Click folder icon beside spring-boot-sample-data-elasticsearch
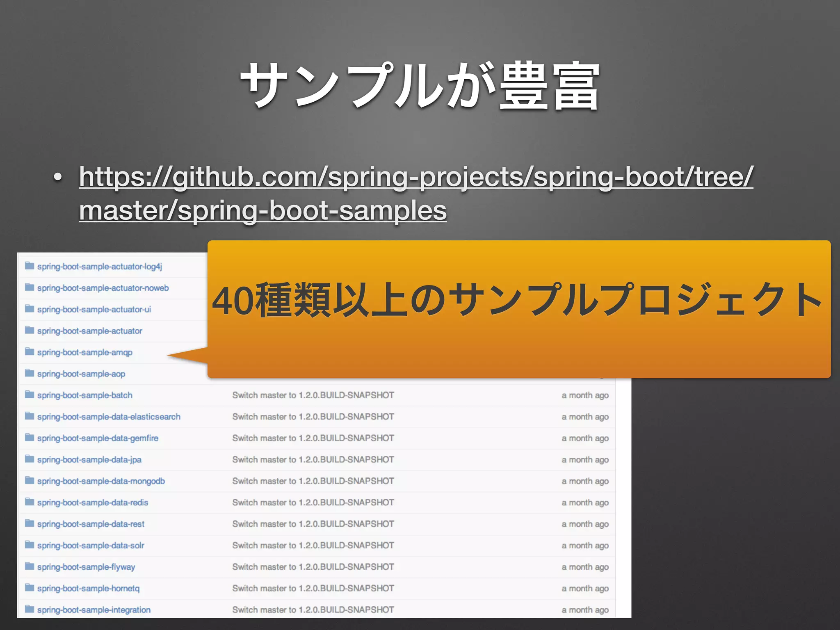840x630 pixels. (30, 416)
